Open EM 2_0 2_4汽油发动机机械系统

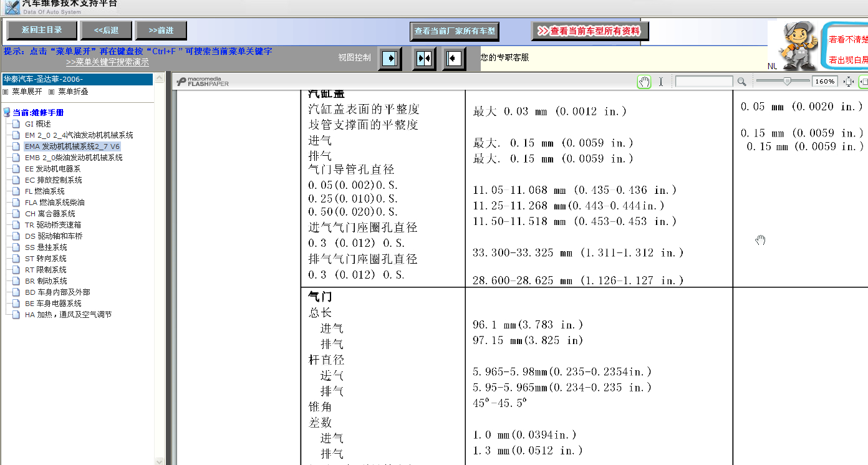(79, 135)
